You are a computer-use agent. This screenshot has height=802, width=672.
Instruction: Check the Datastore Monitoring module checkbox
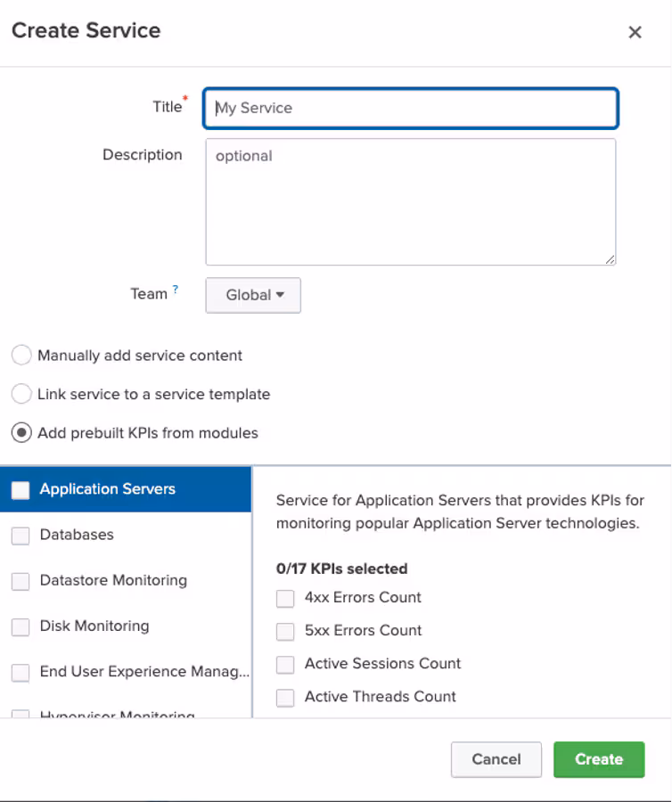tap(20, 581)
